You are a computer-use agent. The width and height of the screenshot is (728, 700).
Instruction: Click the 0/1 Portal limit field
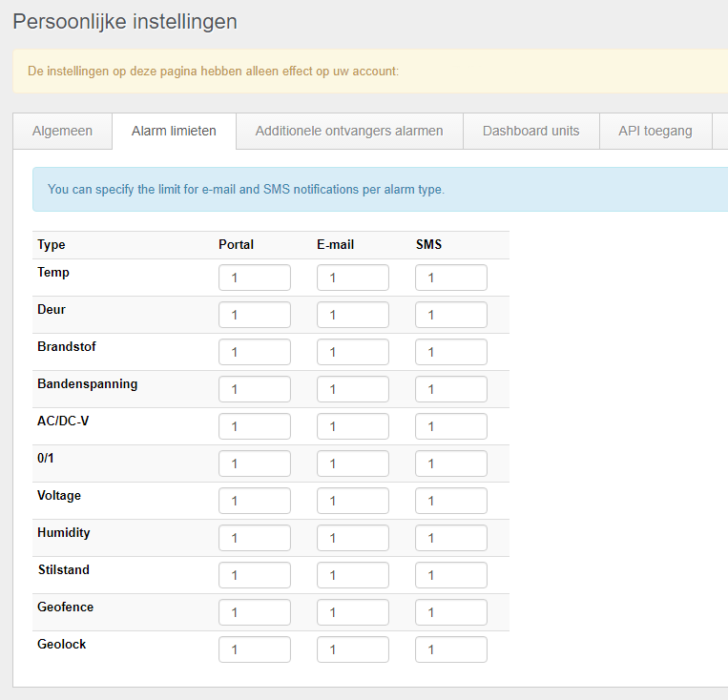(x=255, y=463)
